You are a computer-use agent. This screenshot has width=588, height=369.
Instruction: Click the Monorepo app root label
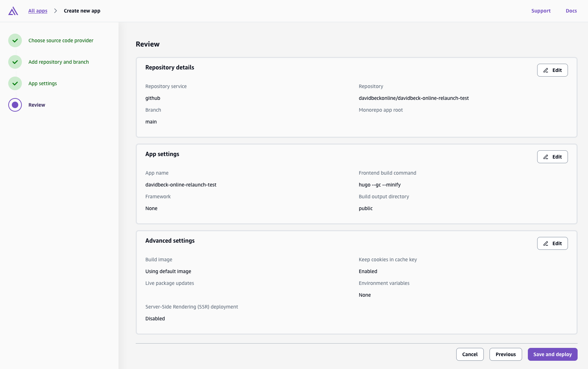(x=381, y=110)
